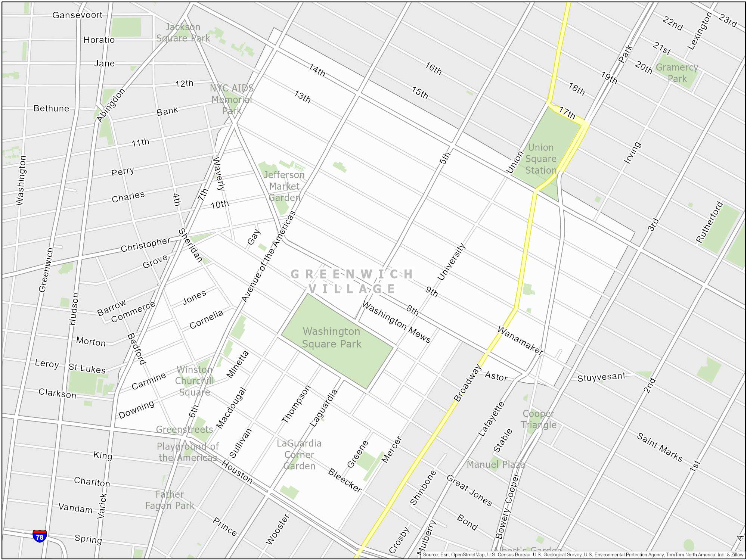Click the Cornelia street label

(x=206, y=319)
